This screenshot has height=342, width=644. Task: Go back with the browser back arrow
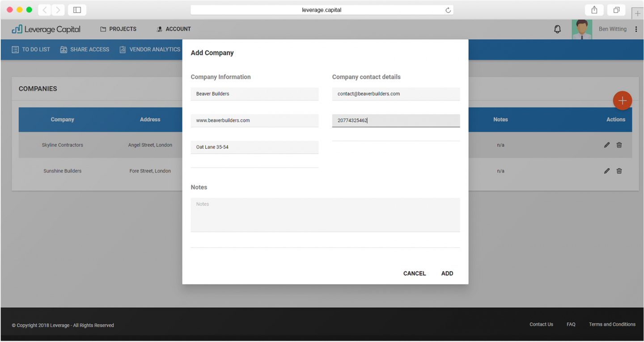pyautogui.click(x=45, y=10)
